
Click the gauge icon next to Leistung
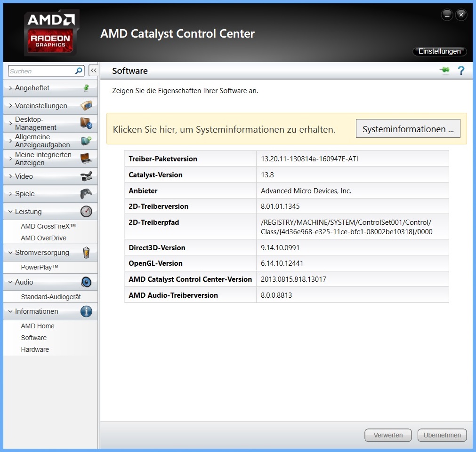(86, 212)
